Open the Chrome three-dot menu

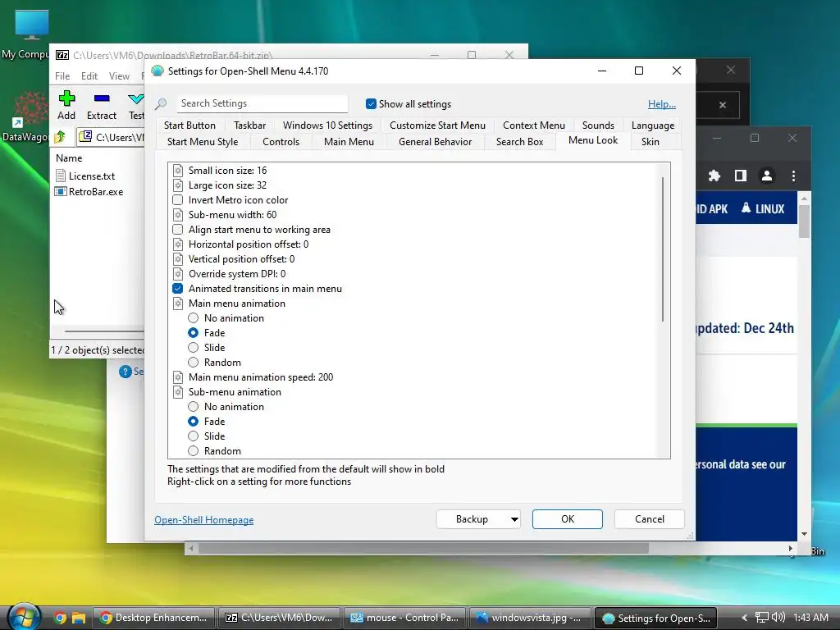(793, 176)
